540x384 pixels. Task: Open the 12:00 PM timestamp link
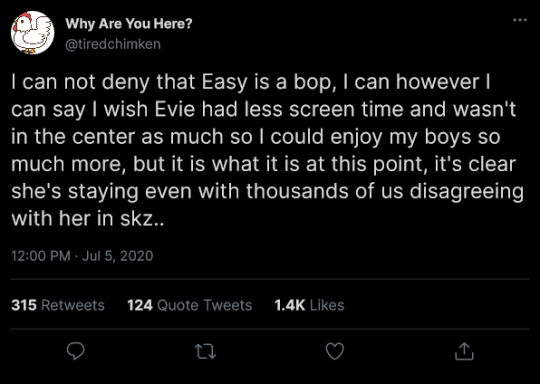pos(41,256)
